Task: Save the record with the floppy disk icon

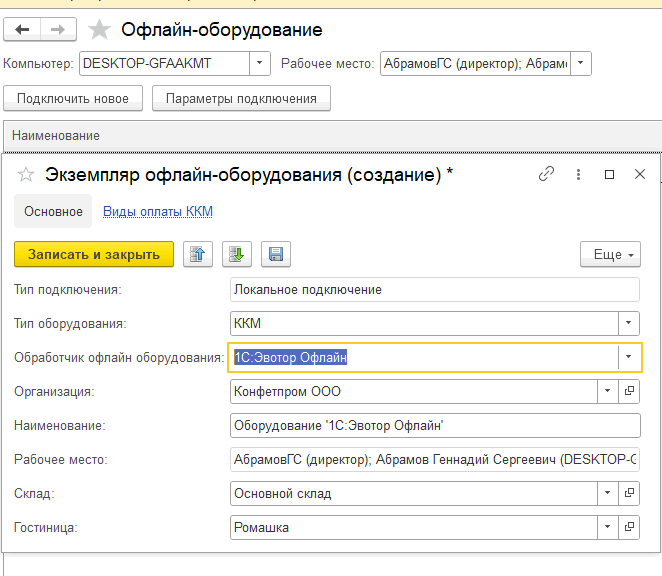Action: pos(276,254)
